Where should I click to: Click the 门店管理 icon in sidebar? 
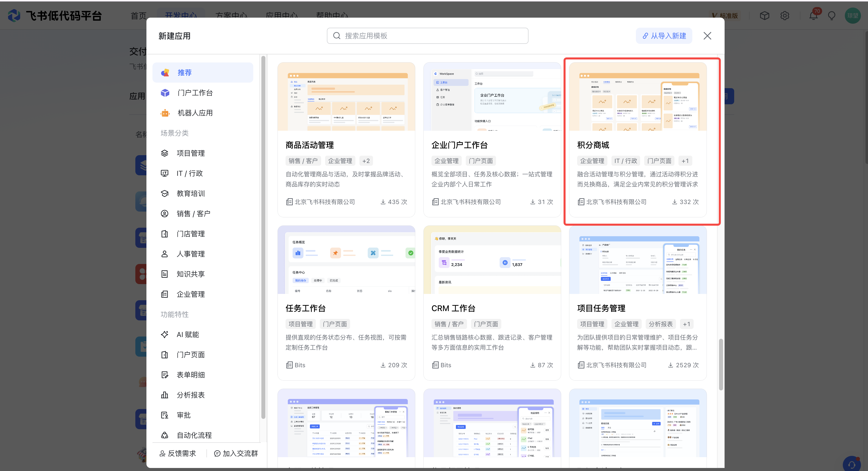(x=164, y=234)
